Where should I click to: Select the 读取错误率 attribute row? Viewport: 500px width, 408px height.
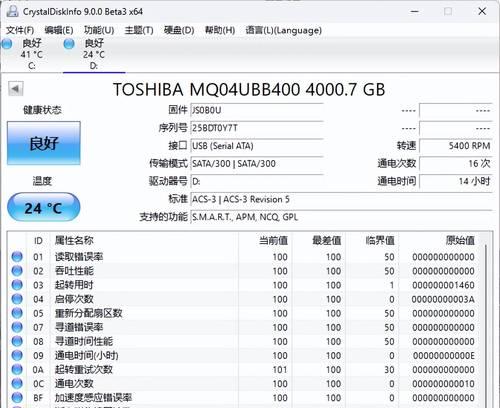pyautogui.click(x=243, y=257)
